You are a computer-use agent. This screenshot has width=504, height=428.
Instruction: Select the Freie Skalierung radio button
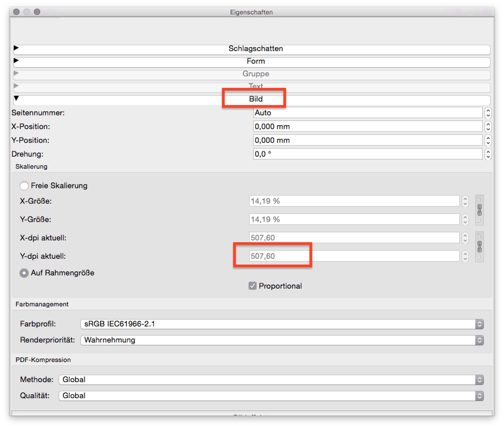click(24, 186)
